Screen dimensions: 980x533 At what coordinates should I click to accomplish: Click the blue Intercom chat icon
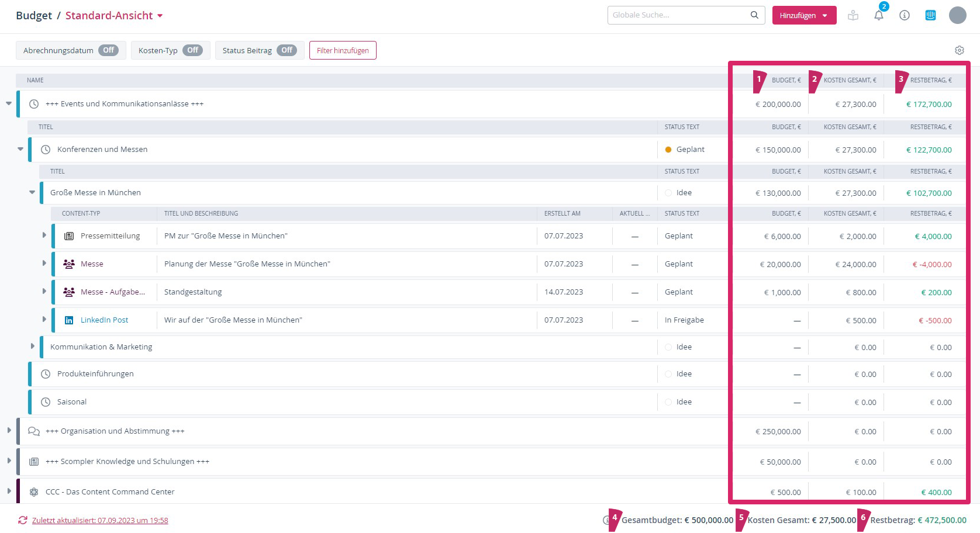coord(930,16)
